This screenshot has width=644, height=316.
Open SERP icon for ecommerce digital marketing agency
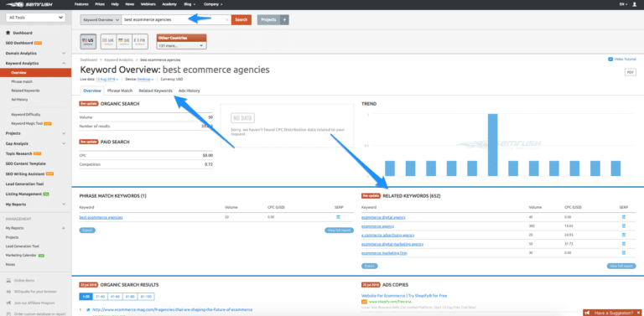(x=624, y=244)
